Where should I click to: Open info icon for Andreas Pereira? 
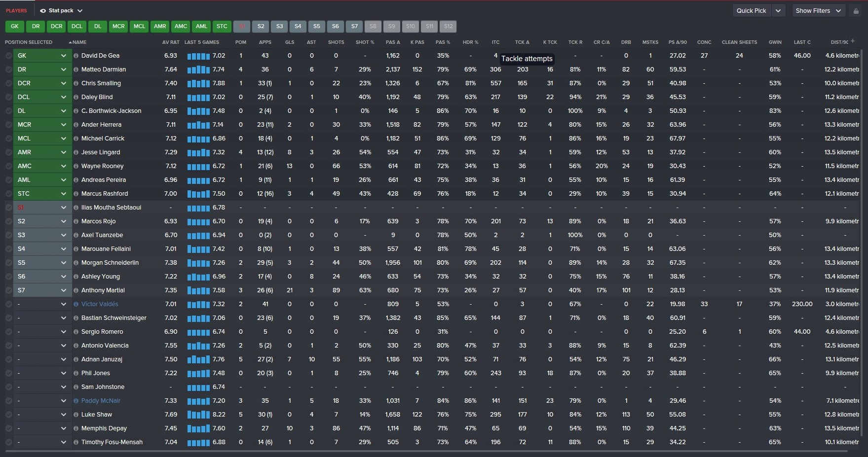(76, 180)
